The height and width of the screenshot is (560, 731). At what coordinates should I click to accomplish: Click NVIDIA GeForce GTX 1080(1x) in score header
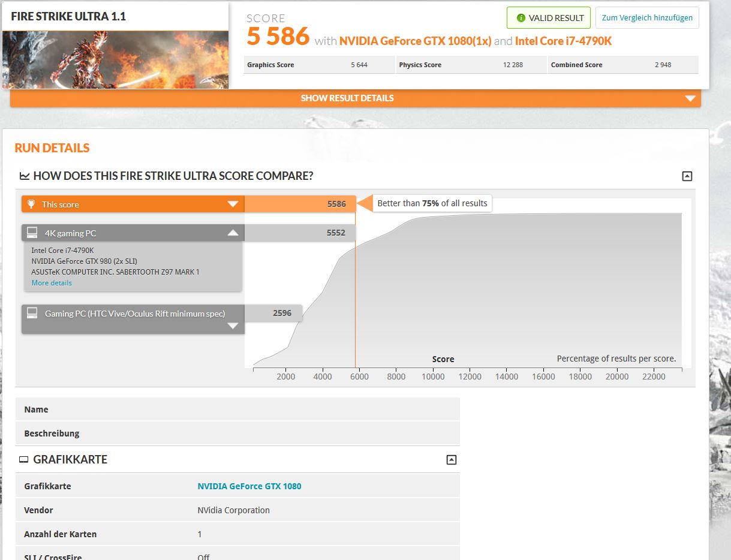coord(416,41)
